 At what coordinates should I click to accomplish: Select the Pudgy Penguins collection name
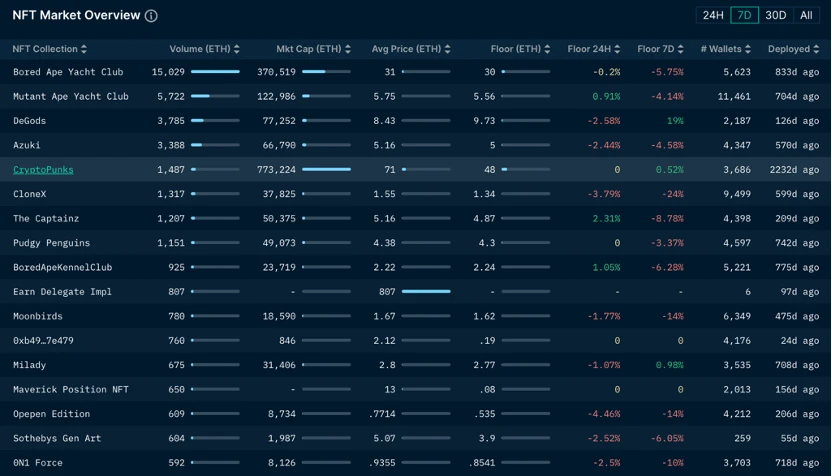click(x=51, y=243)
